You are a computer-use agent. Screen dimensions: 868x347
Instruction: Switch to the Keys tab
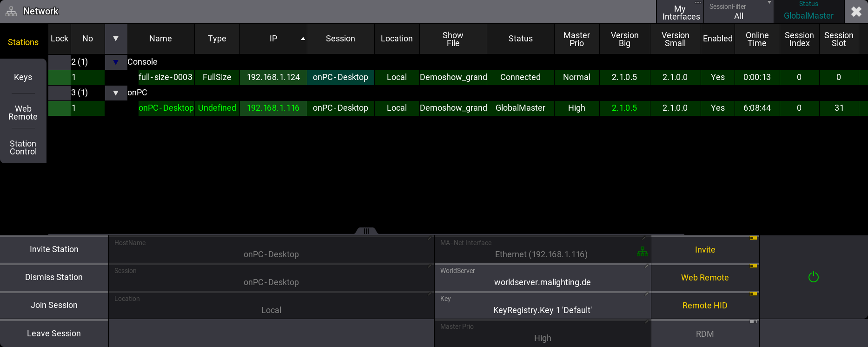pos(23,77)
